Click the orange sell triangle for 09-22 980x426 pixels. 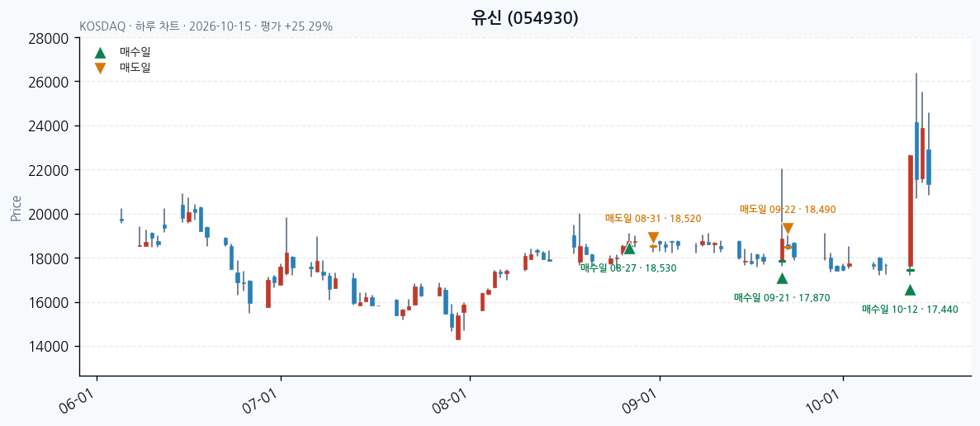[788, 229]
